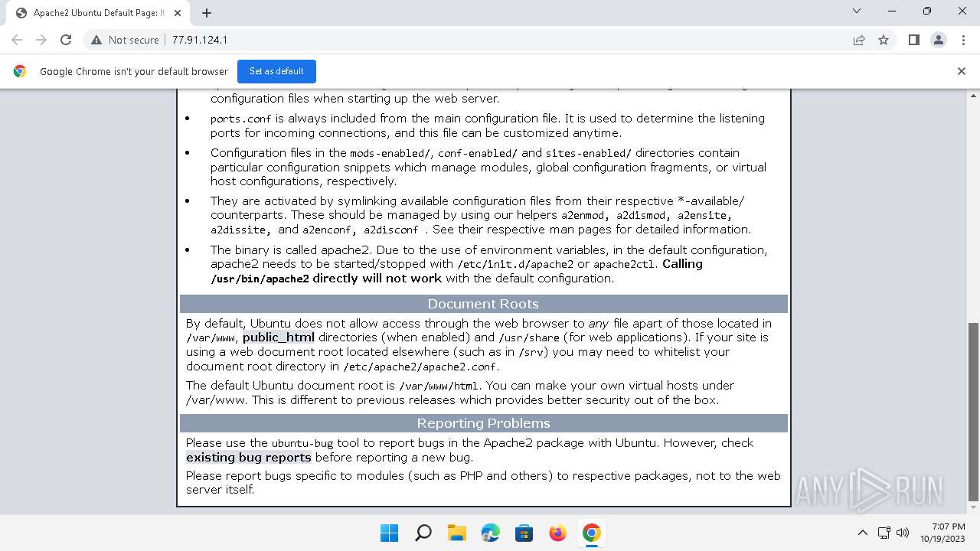Open the Not secure site info

pyautogui.click(x=125, y=40)
